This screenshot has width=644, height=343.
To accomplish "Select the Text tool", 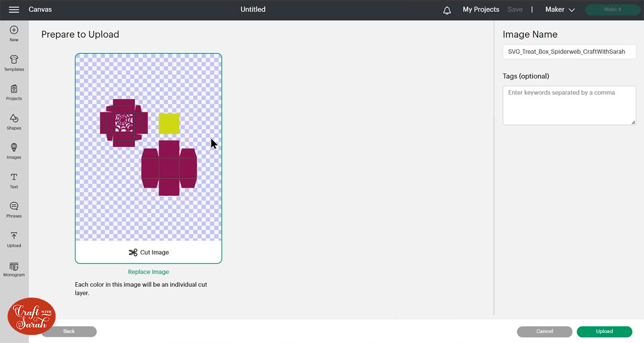I will pyautogui.click(x=14, y=181).
